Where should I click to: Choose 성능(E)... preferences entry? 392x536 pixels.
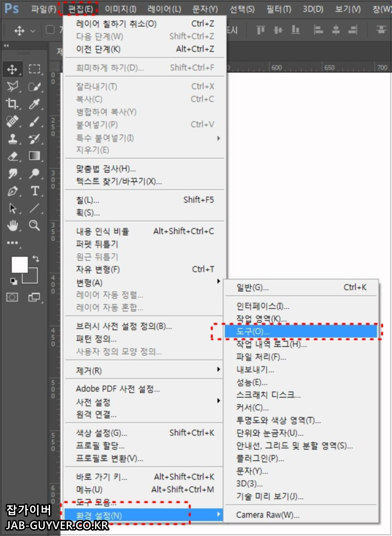tap(301, 382)
